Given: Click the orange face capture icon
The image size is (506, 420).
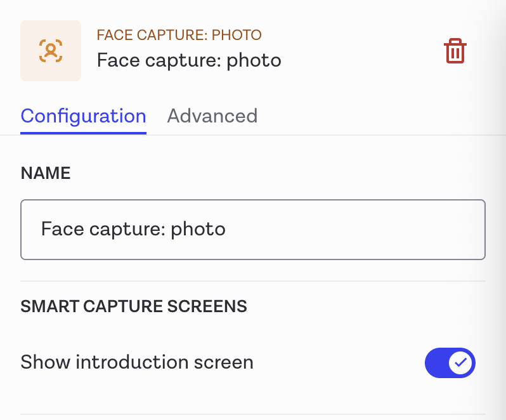Looking at the screenshot, I should click(x=51, y=51).
